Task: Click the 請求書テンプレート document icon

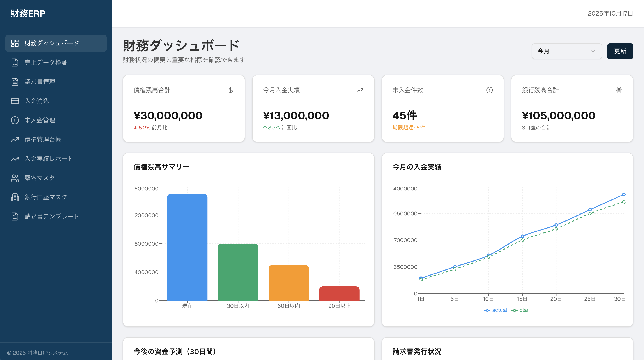Action: click(x=15, y=217)
